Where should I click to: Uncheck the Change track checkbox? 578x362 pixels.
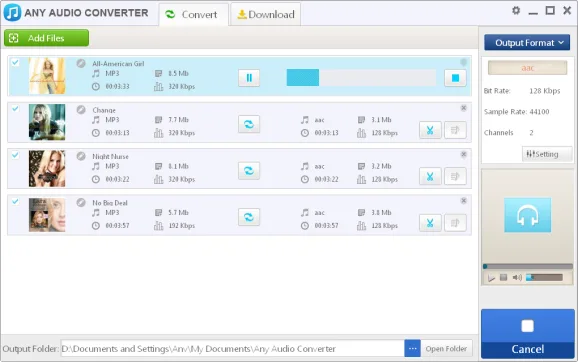(x=15, y=109)
